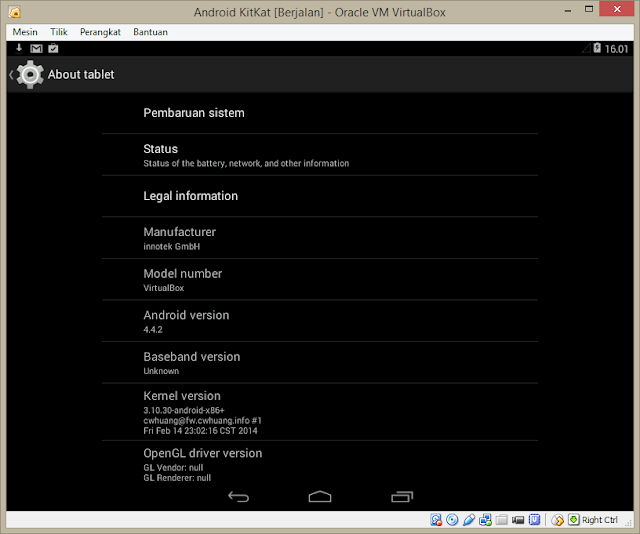640x534 pixels.
Task: Select the Model number row
Action: click(320, 279)
